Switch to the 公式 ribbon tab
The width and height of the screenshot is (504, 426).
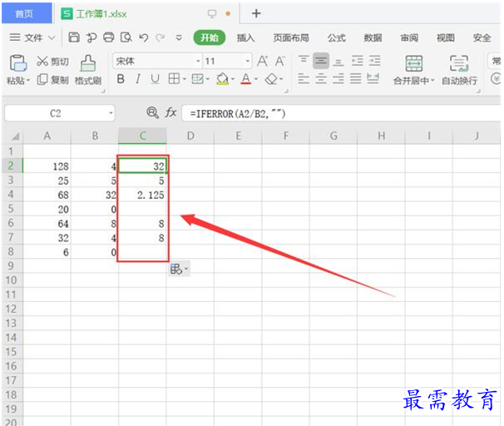point(337,37)
